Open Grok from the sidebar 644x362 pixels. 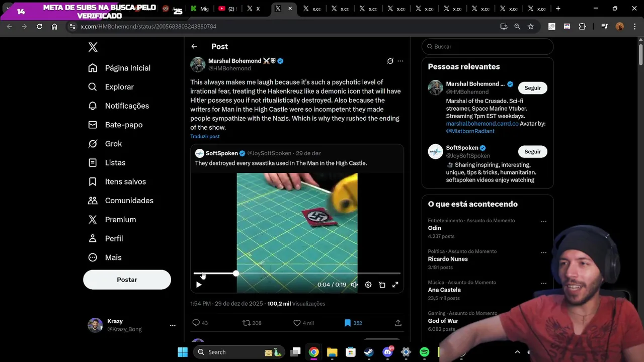(105, 144)
